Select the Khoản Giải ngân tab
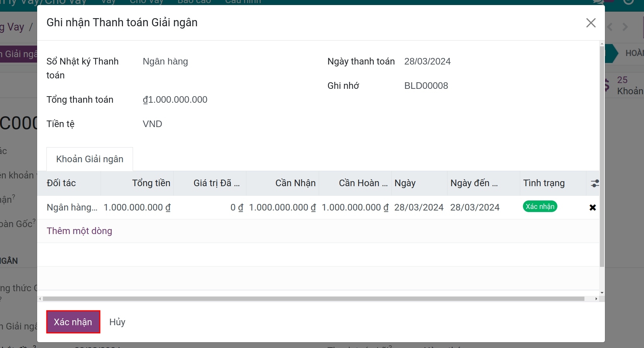The height and width of the screenshot is (348, 644). pos(90,159)
